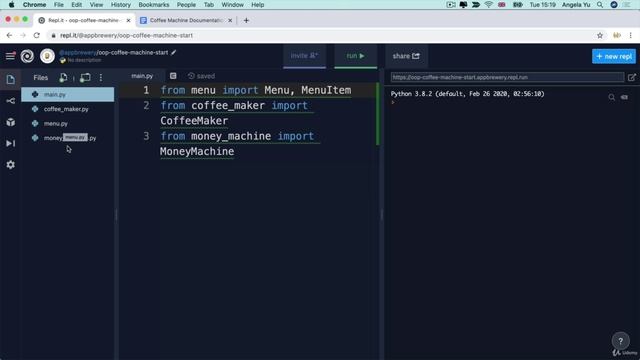Click the CoffeeMaker text in editor
This screenshot has height=360, width=640.
194,121
